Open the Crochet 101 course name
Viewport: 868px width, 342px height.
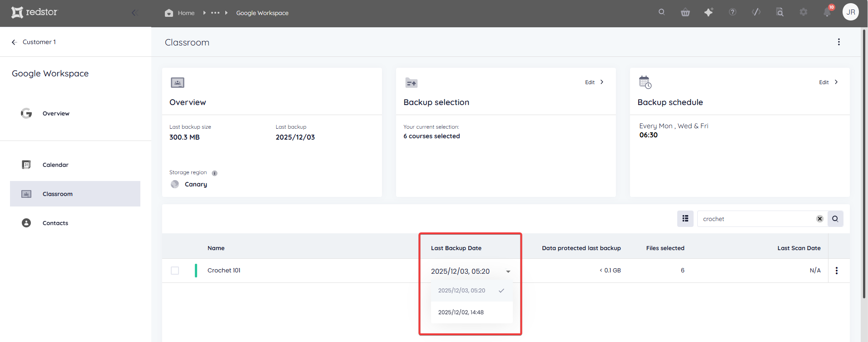[224, 270]
